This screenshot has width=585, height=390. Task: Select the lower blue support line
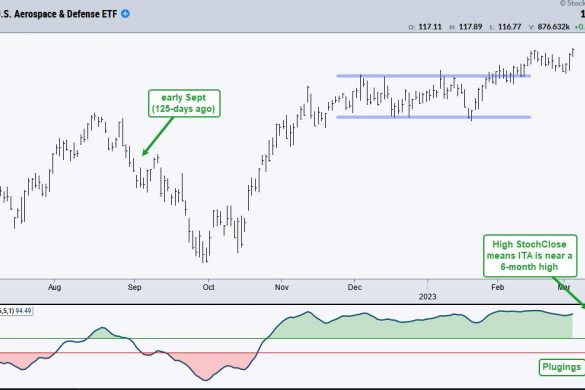433,117
